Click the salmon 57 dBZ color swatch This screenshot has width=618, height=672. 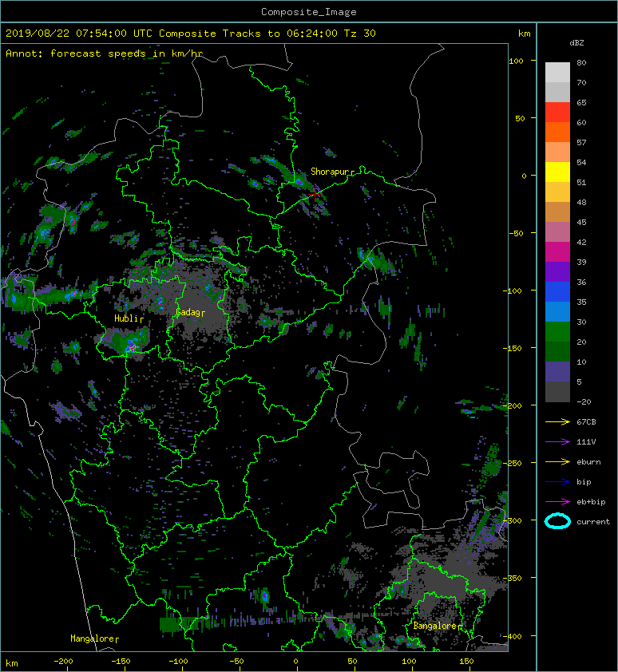(x=557, y=152)
